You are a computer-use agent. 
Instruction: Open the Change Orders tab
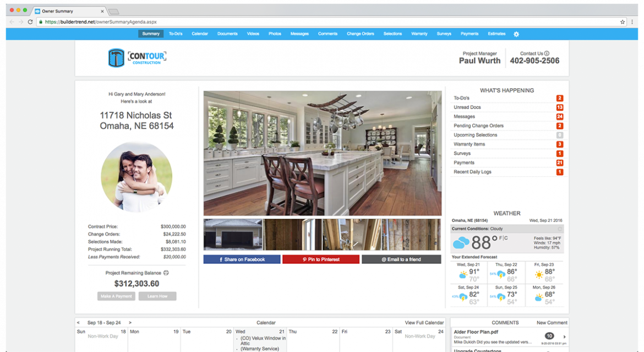pos(361,34)
